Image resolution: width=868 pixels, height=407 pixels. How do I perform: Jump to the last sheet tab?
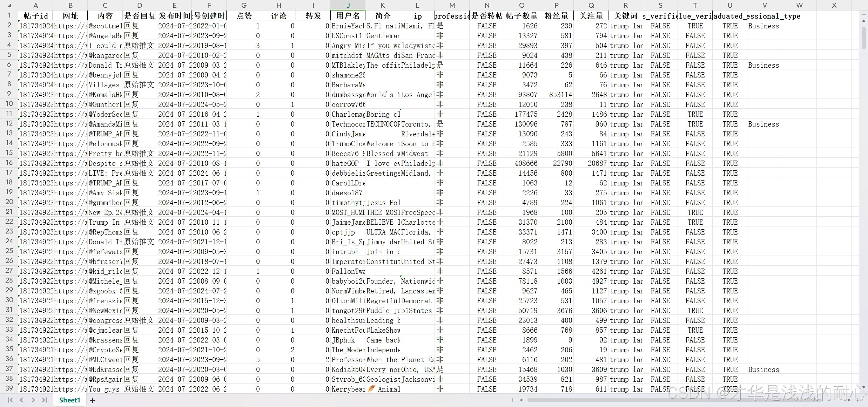pos(45,400)
